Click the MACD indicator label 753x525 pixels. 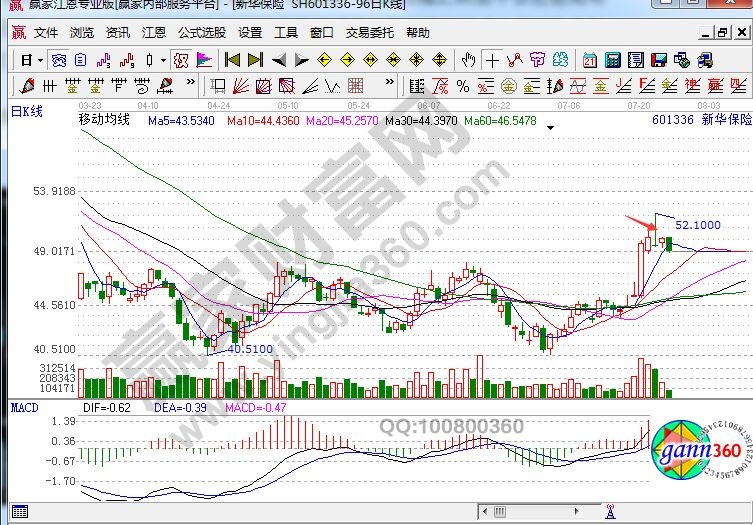click(x=24, y=408)
